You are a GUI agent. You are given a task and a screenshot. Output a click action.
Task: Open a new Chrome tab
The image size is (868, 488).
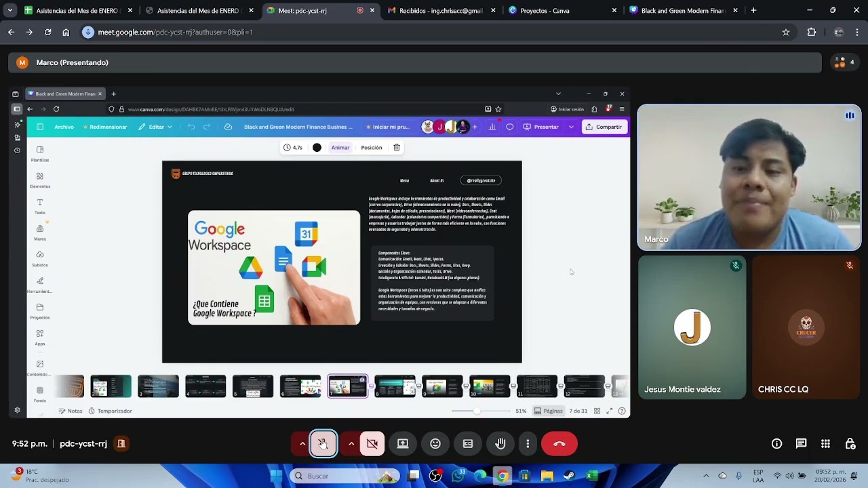(753, 10)
